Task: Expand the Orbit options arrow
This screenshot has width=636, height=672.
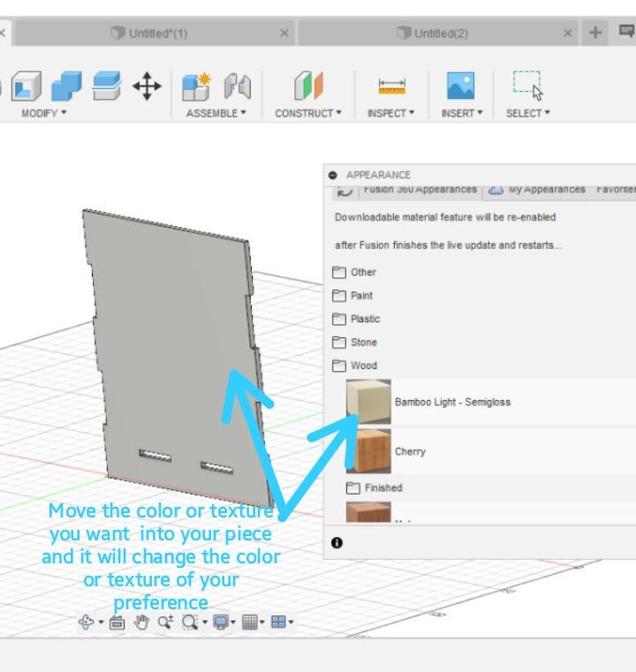Action: pos(102,622)
